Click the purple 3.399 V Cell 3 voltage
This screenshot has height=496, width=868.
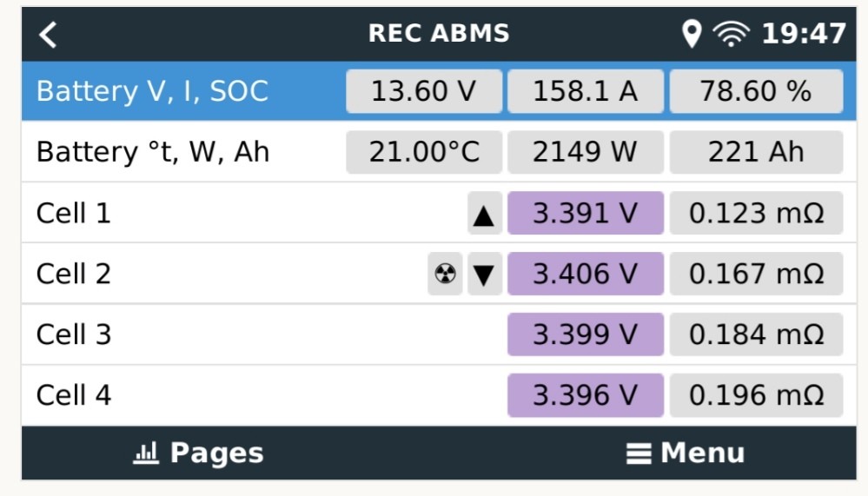click(586, 334)
